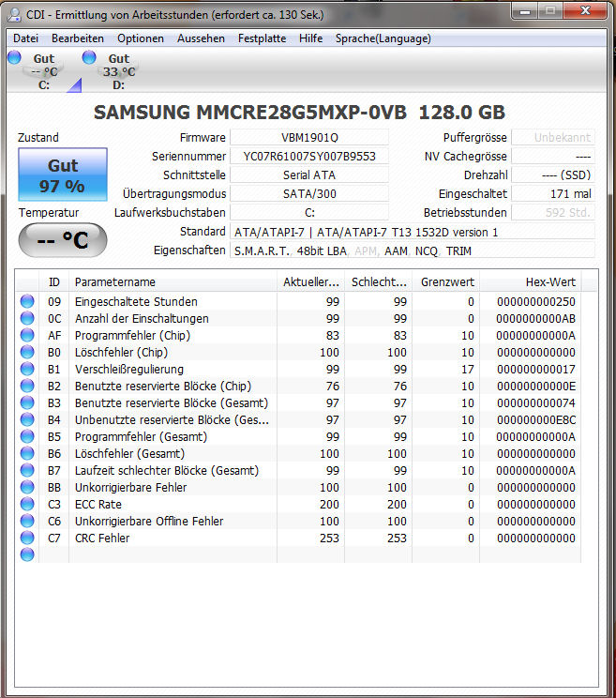Image resolution: width=616 pixels, height=698 pixels.
Task: Click the Hex-Wert column header
Action: click(531, 282)
